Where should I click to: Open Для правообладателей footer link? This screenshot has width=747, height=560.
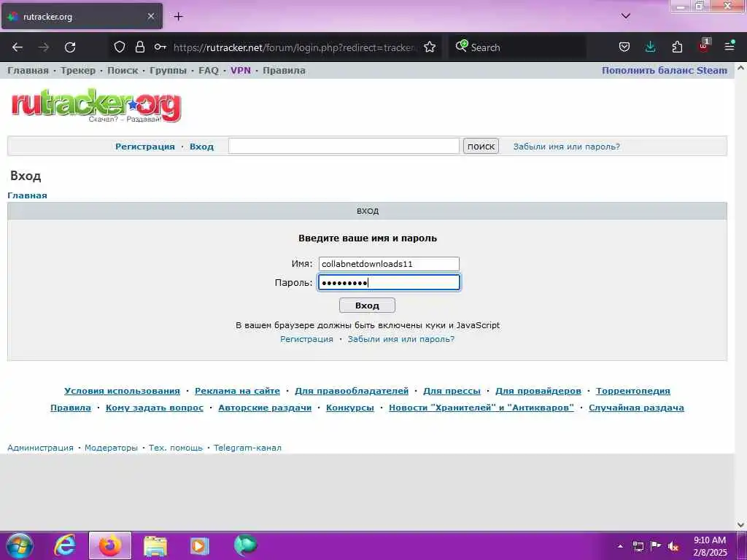(352, 391)
